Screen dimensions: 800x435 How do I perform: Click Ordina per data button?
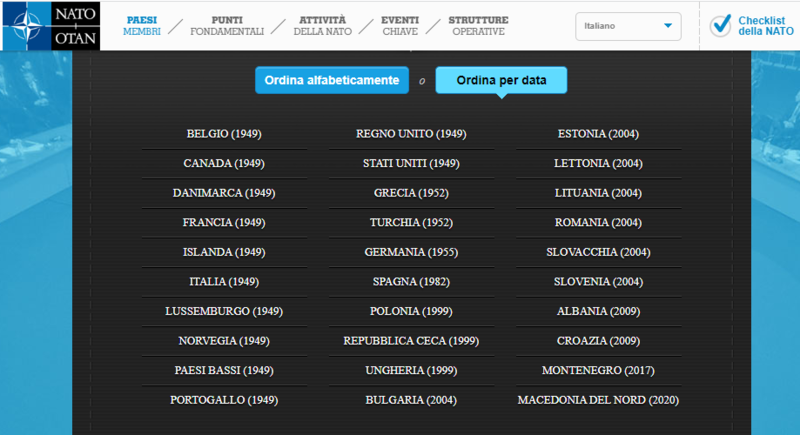pyautogui.click(x=501, y=80)
